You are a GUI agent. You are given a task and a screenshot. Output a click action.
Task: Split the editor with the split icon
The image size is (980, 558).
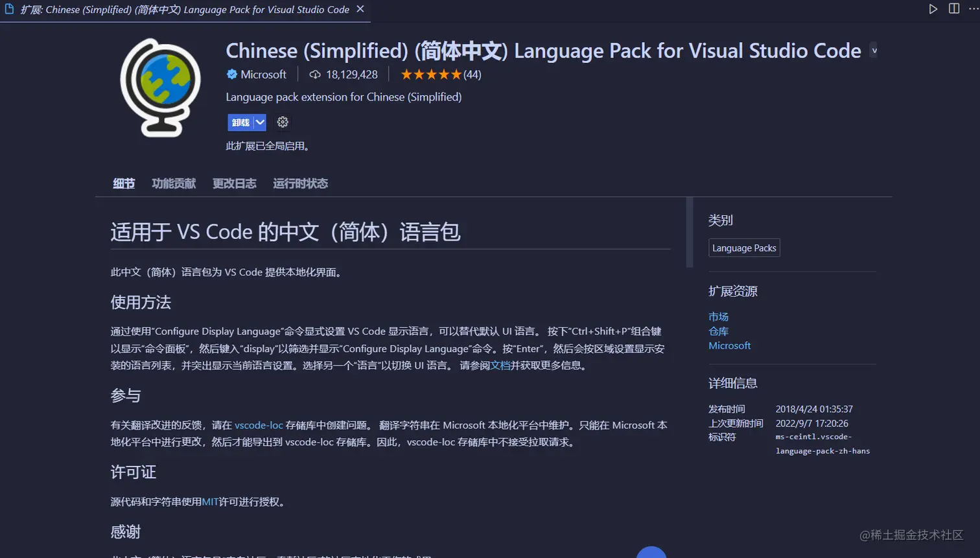(x=954, y=8)
